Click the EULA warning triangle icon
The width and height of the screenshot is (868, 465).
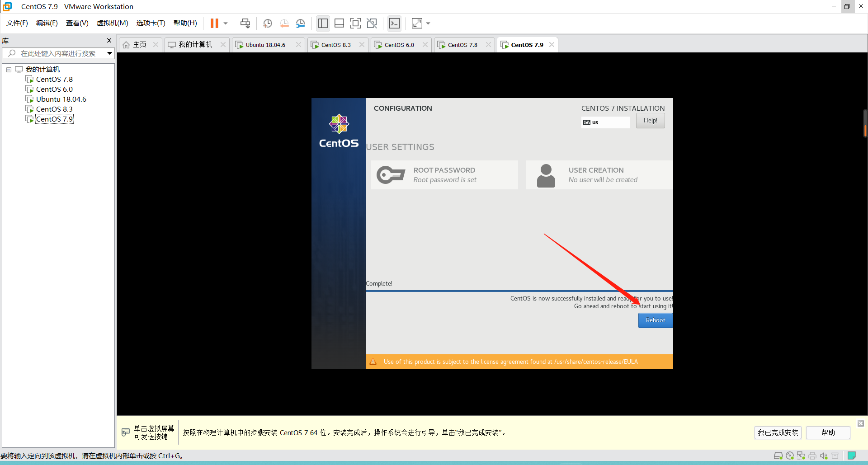[373, 362]
